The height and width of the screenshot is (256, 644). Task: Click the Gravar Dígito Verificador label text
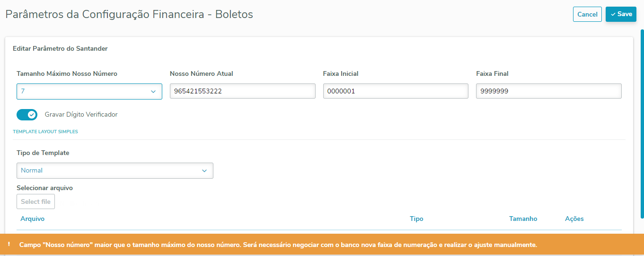pos(81,115)
